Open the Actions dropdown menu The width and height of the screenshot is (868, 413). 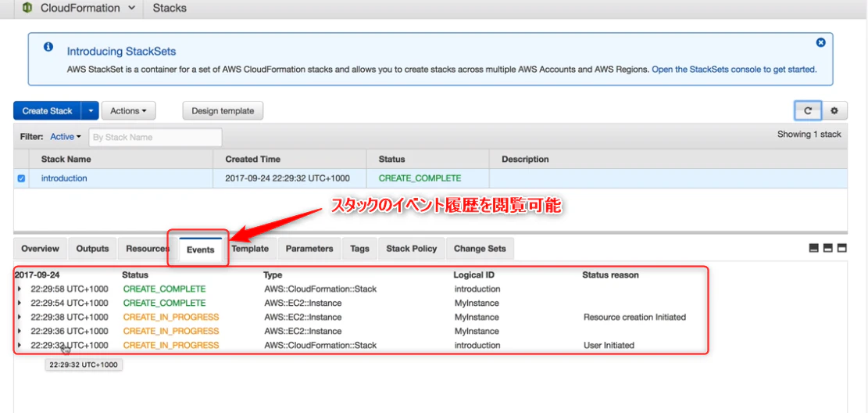128,111
